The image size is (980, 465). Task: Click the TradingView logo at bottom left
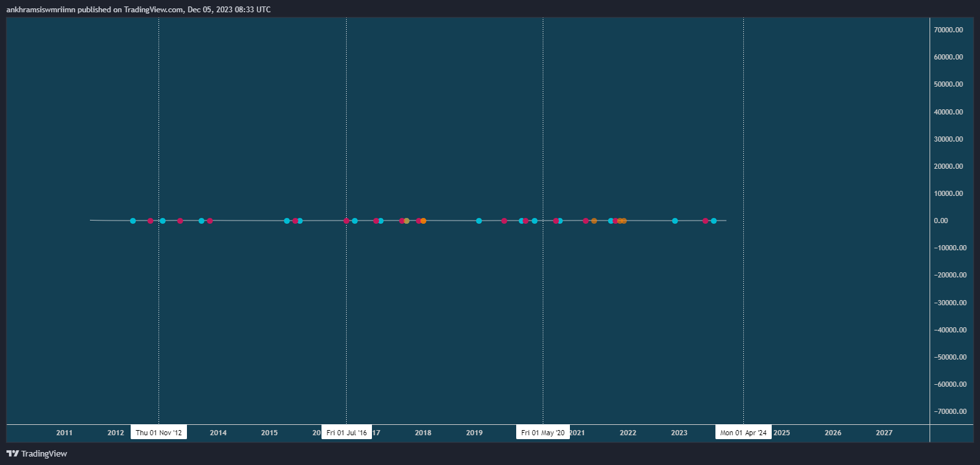[37, 454]
